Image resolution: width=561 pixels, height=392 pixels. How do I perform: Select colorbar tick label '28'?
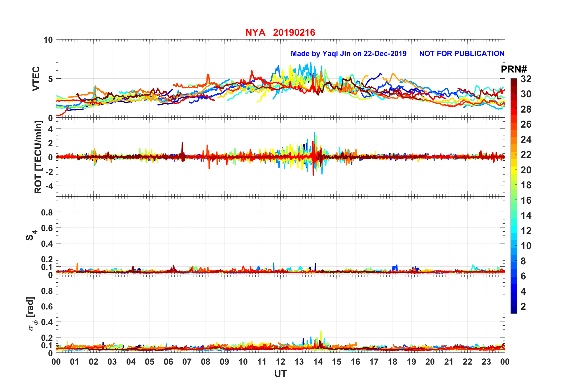pos(526,109)
